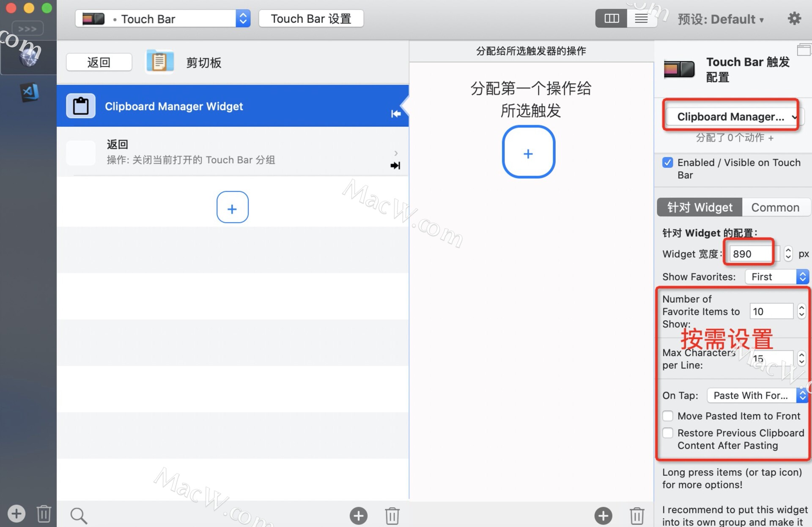The image size is (812, 527).
Task: Switch to column view layout icon
Action: [611, 19]
